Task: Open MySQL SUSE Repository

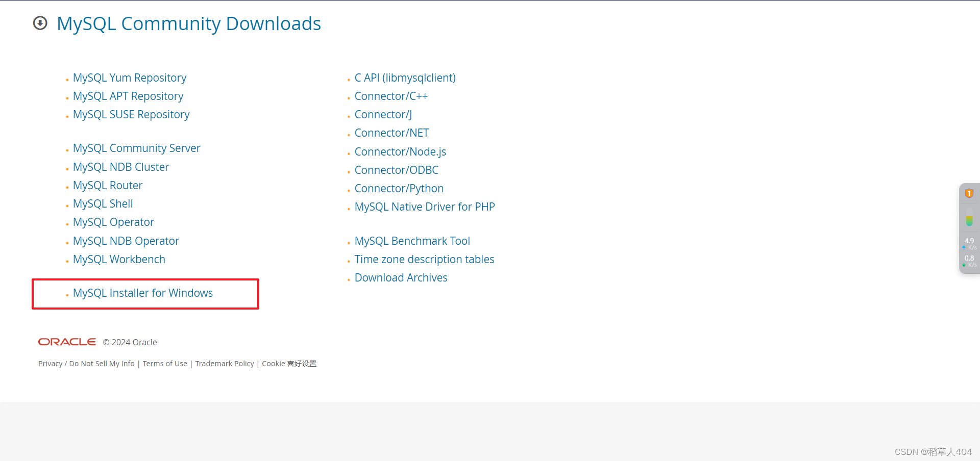Action: [x=131, y=115]
